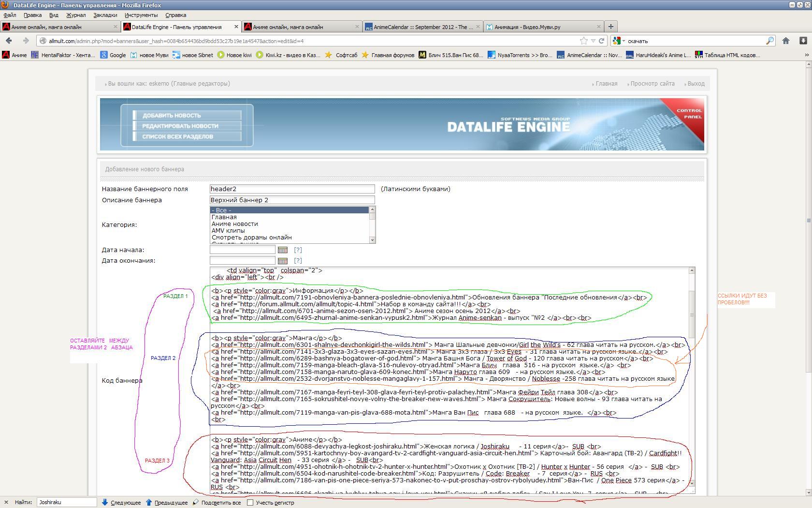The width and height of the screenshot is (812, 508).
Task: Select the - Все - category option
Action: pyautogui.click(x=290, y=210)
